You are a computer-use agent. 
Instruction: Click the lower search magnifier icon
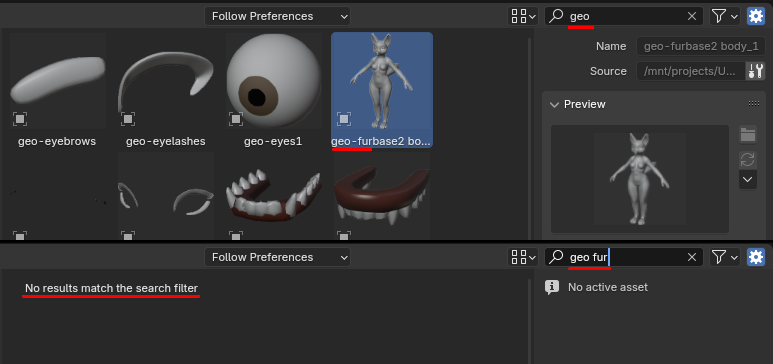pos(556,257)
